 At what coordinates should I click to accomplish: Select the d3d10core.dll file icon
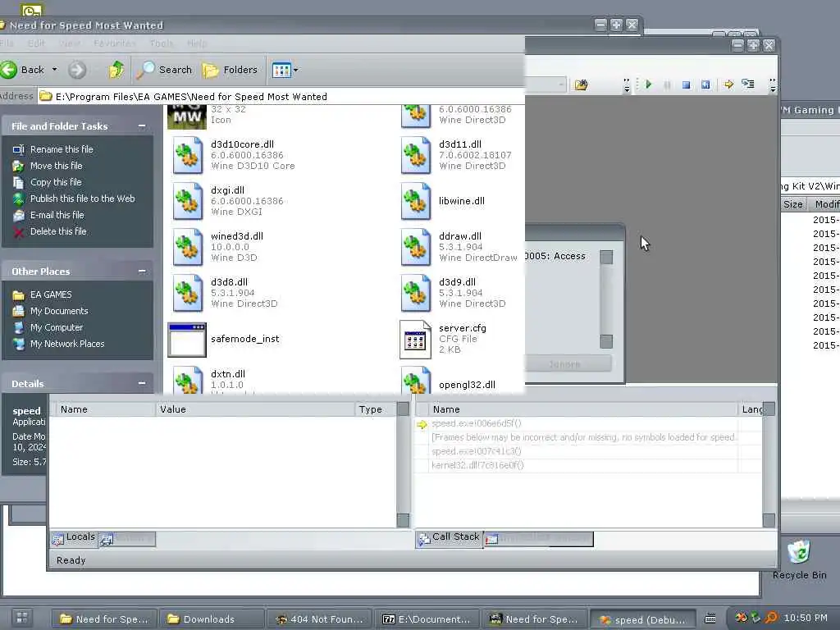click(187, 155)
